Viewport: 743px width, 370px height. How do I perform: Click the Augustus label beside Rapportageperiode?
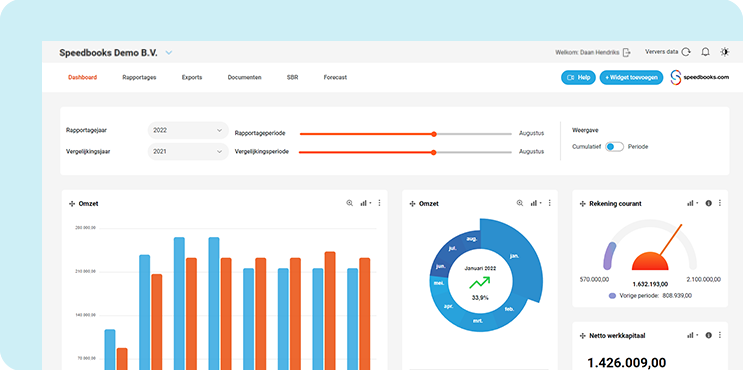click(x=531, y=133)
